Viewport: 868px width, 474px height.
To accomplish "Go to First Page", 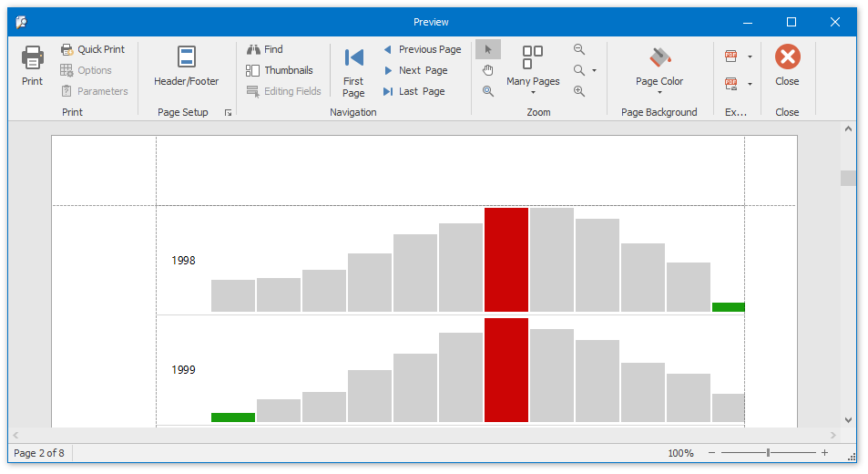I will [x=353, y=71].
